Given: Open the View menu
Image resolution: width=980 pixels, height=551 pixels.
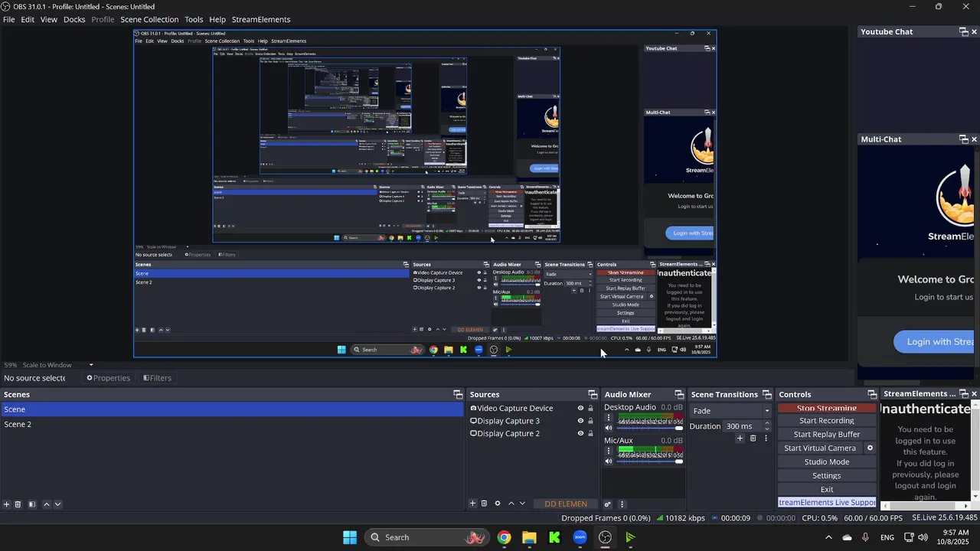Looking at the screenshot, I should 49,19.
